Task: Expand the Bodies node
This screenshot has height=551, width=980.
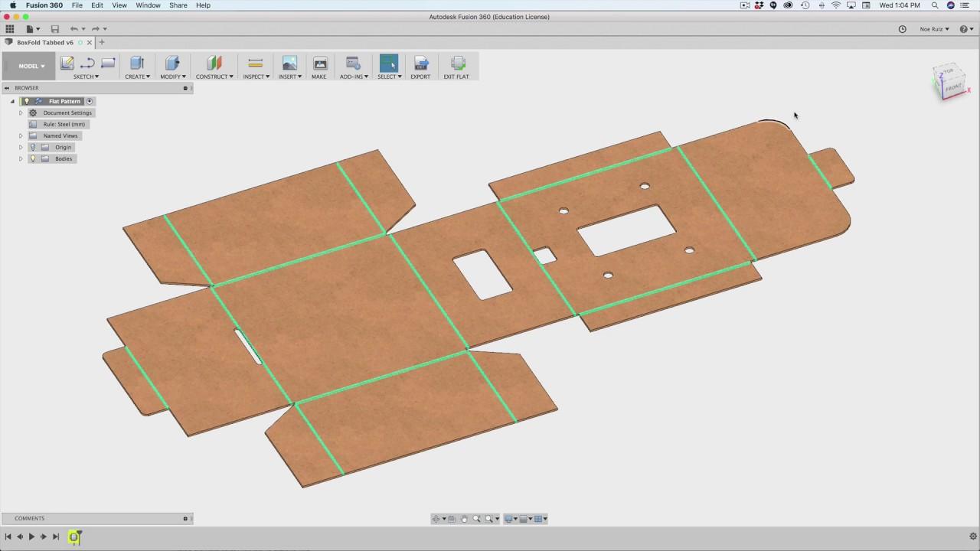Action: 21,158
